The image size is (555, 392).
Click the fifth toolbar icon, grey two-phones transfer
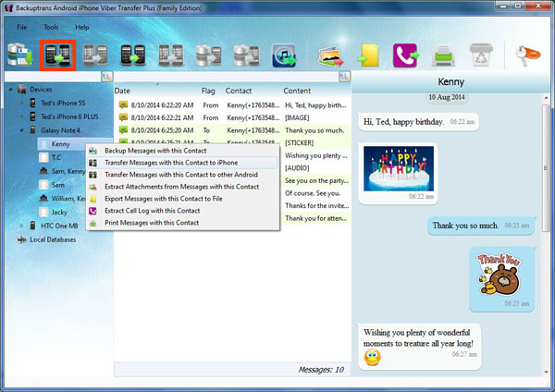coord(170,55)
